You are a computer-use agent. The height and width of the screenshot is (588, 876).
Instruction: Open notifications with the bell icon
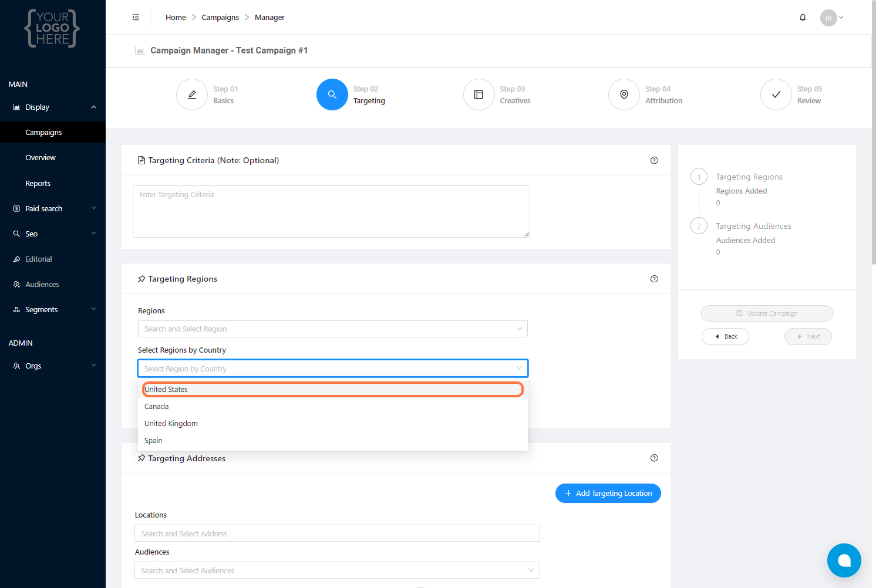click(803, 18)
